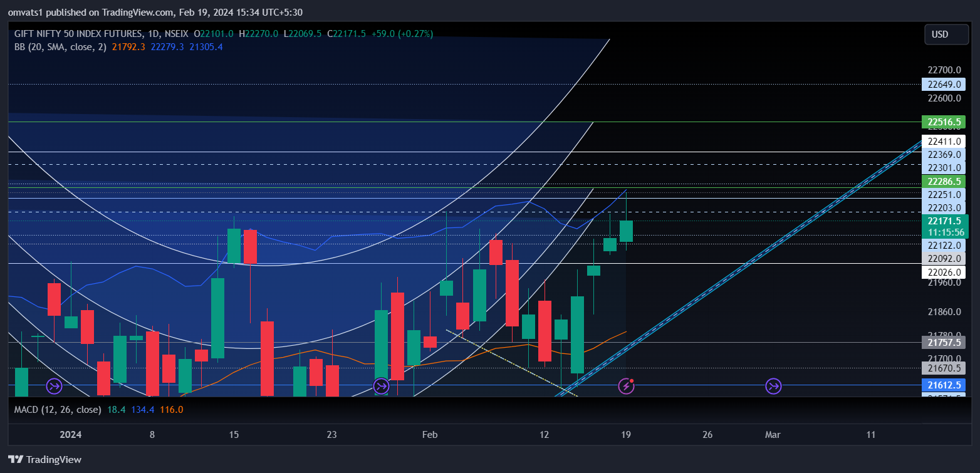Click the +59.0 (+0.27%) change value
The height and width of the screenshot is (473, 980).
tap(402, 33)
